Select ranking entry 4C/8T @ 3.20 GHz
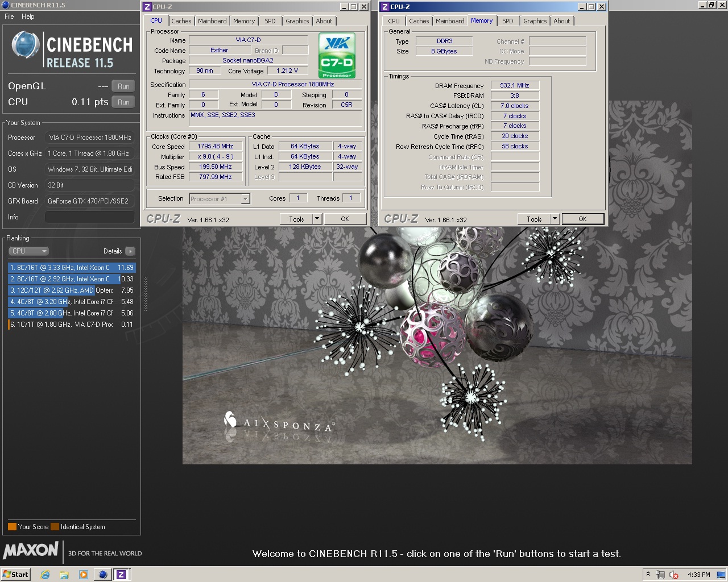 point(72,302)
